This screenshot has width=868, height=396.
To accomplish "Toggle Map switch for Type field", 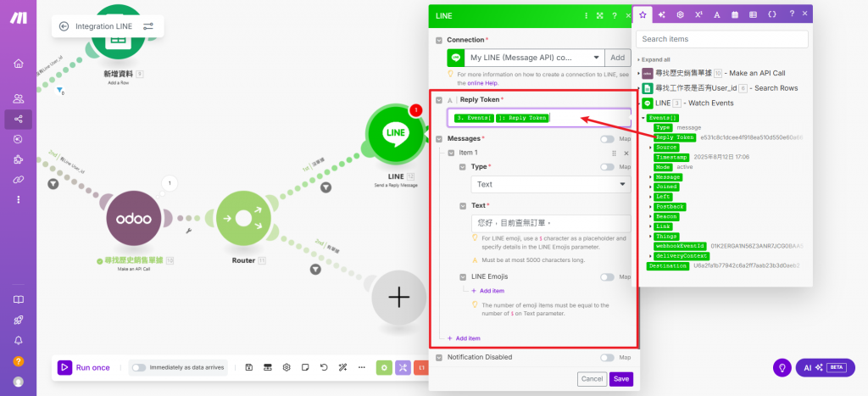I will click(x=607, y=167).
